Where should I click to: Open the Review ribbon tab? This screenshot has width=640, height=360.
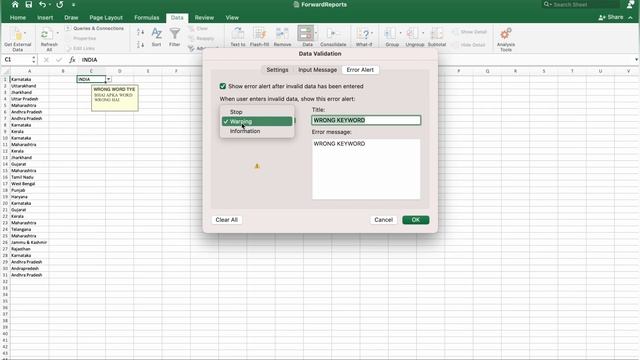(x=204, y=18)
